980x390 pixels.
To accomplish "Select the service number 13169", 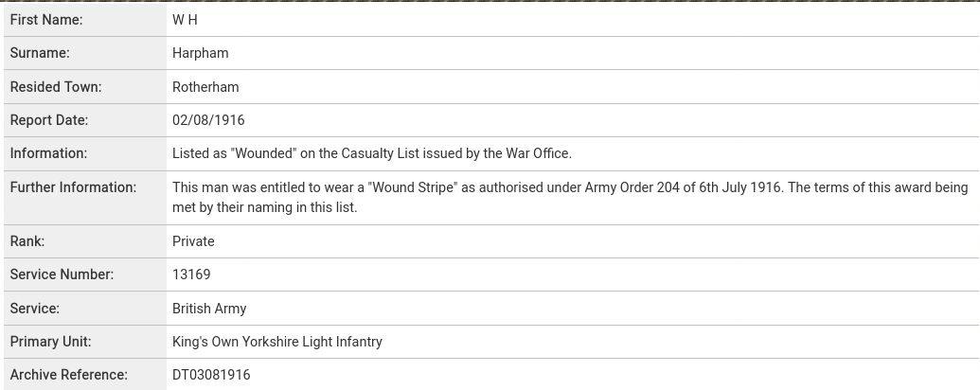I will coord(191,275).
